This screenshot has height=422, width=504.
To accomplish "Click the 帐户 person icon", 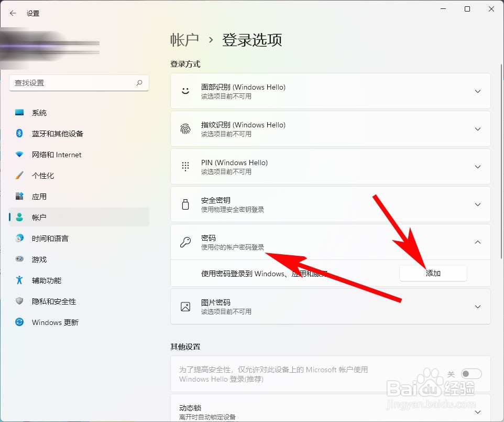I will [x=19, y=217].
